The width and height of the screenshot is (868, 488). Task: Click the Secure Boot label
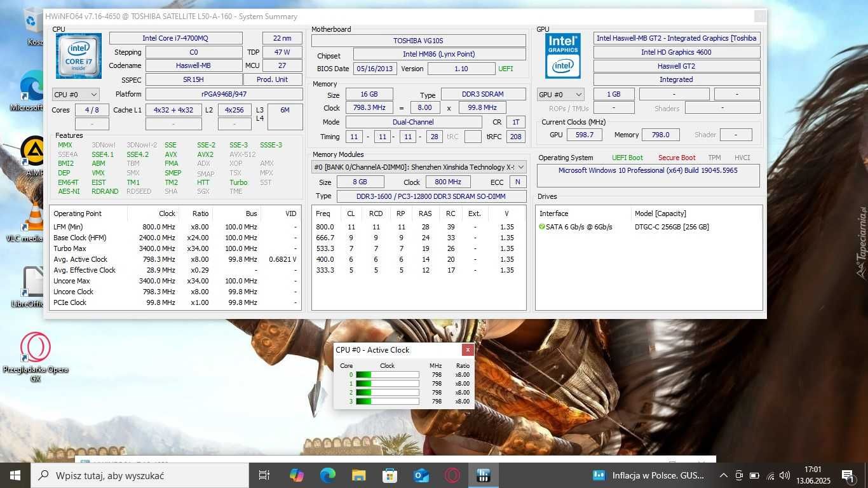click(677, 158)
